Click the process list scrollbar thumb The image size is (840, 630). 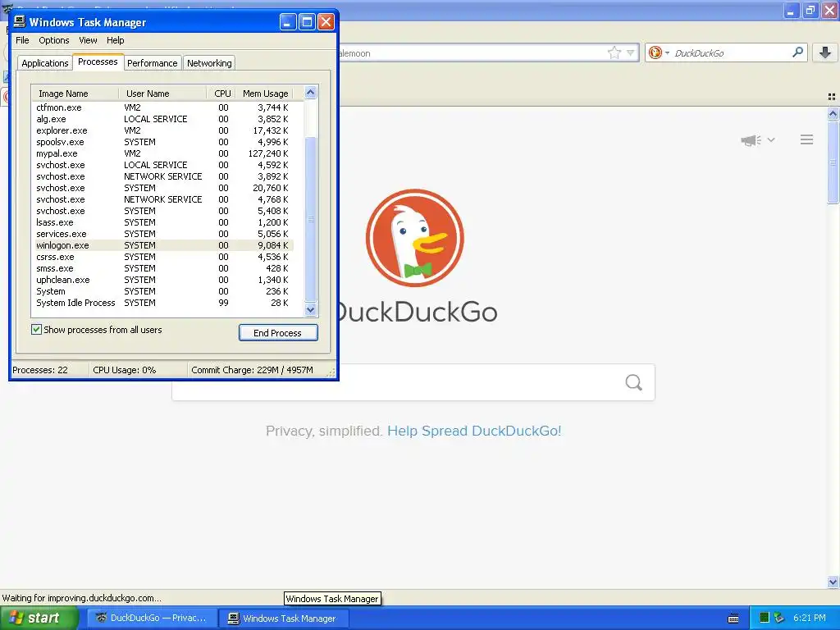pyautogui.click(x=310, y=220)
